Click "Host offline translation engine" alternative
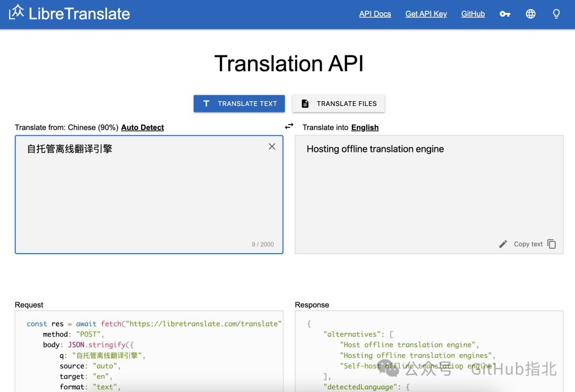This screenshot has height=392, width=575. 409,345
